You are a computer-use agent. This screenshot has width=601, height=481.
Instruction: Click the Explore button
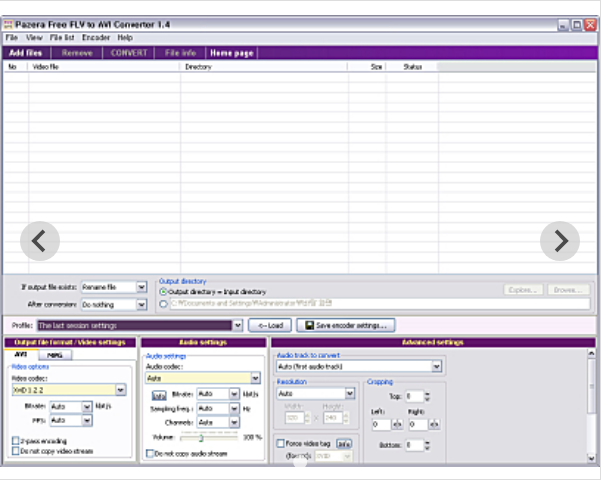525,290
